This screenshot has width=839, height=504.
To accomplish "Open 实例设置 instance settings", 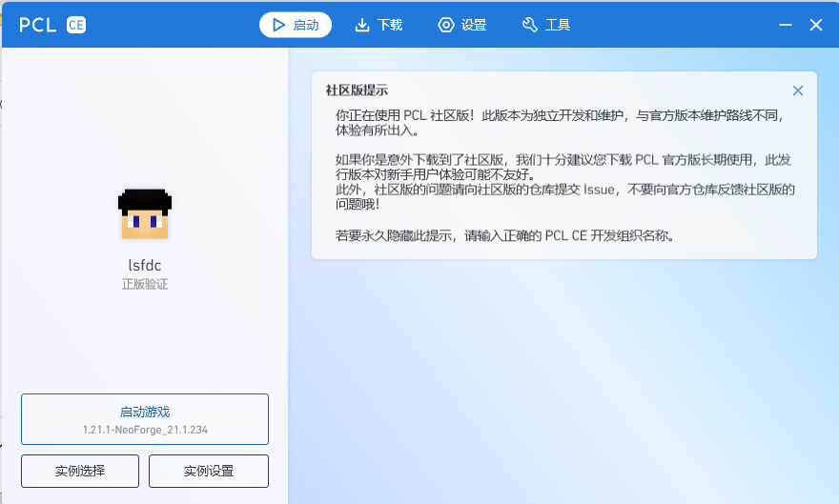I will click(209, 471).
